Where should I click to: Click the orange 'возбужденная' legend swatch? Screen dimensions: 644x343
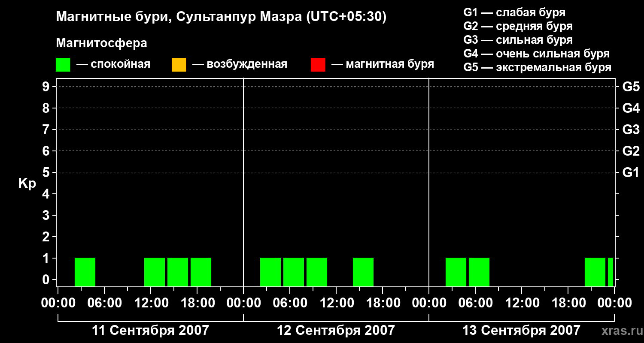179,65
